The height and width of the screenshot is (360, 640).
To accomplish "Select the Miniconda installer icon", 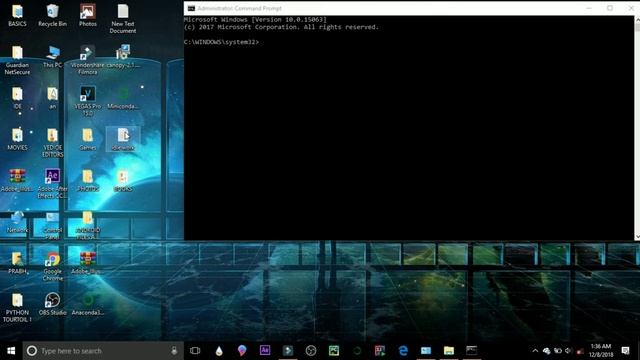I will click(122, 98).
